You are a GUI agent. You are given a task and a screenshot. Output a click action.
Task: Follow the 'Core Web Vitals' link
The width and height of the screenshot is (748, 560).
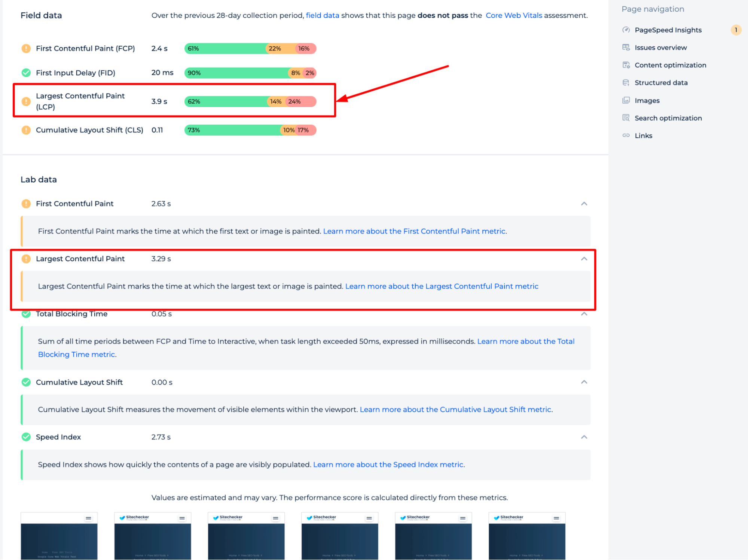[514, 15]
